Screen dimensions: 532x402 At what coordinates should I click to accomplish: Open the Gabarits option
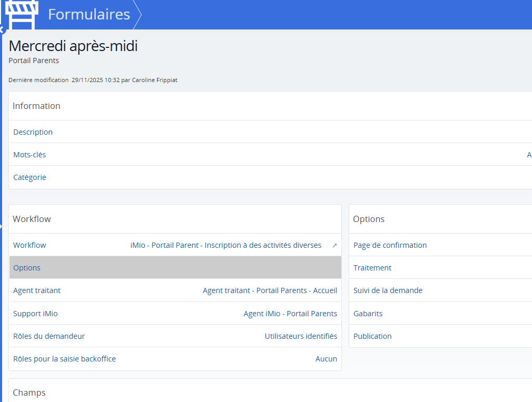coord(367,313)
